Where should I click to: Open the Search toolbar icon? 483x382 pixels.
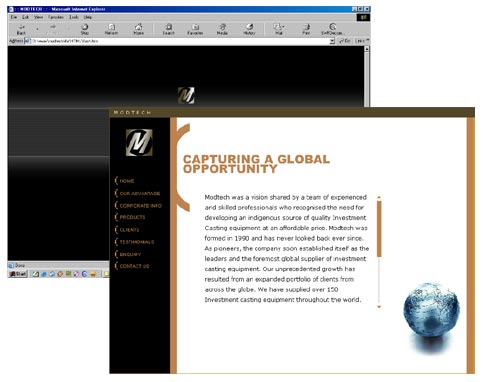[169, 29]
